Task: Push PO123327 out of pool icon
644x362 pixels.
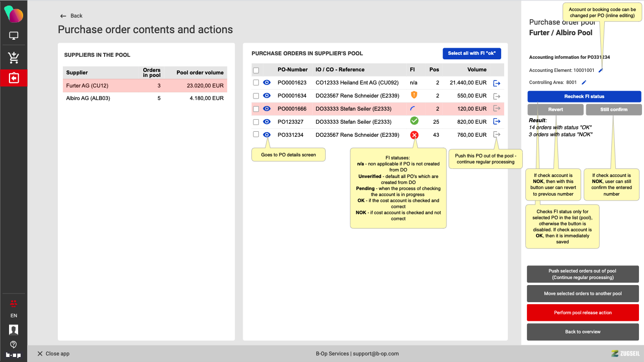Action: 497,122
